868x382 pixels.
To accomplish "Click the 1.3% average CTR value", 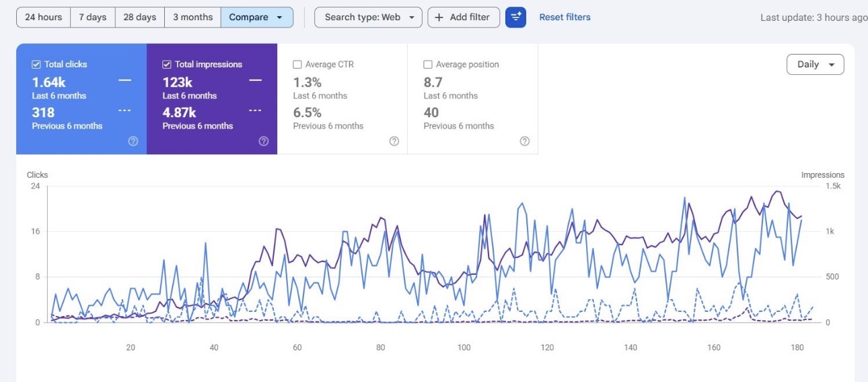I will tap(308, 82).
